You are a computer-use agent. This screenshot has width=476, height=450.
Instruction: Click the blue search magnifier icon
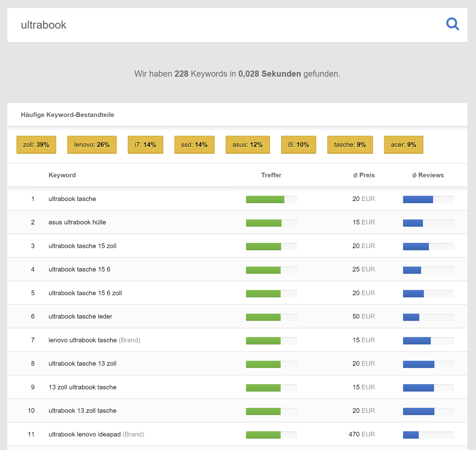452,24
